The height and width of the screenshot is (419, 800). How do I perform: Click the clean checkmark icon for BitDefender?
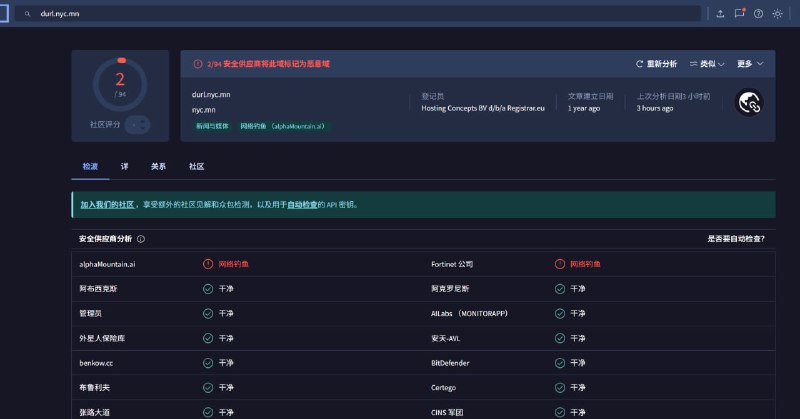pyautogui.click(x=560, y=363)
